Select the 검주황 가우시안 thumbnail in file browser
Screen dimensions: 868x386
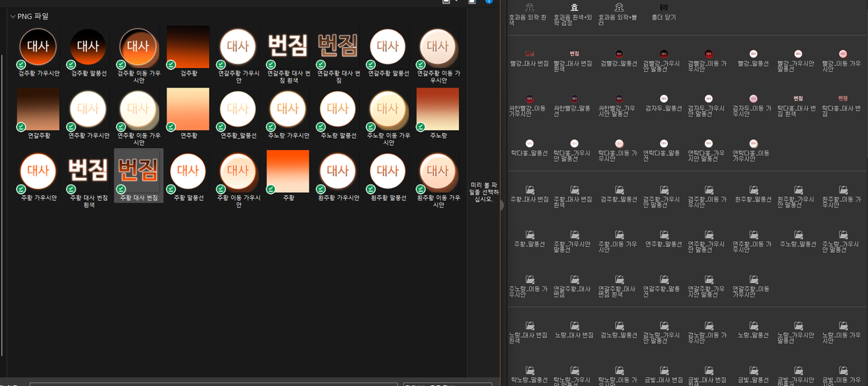pyautogui.click(x=38, y=47)
